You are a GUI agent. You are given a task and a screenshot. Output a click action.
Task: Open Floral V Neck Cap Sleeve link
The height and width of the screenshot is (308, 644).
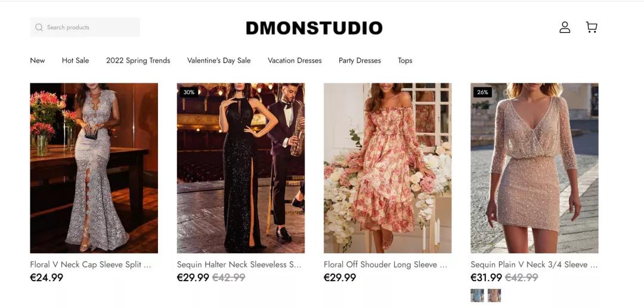91,265
